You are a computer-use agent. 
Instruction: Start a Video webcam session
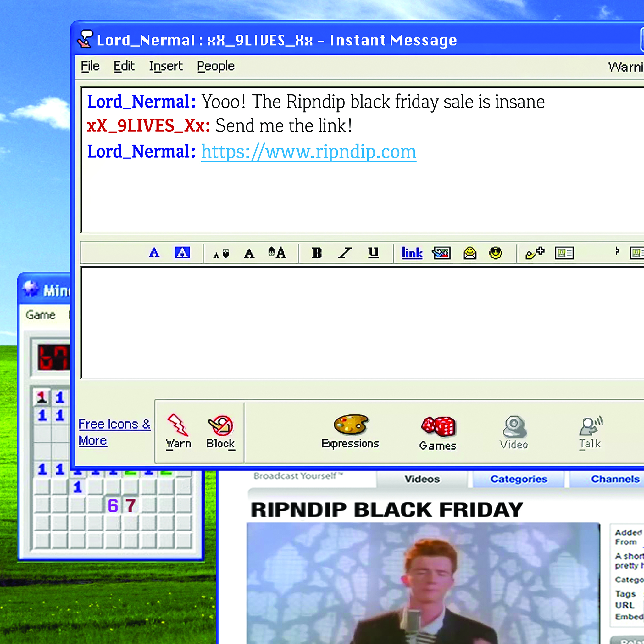514,432
